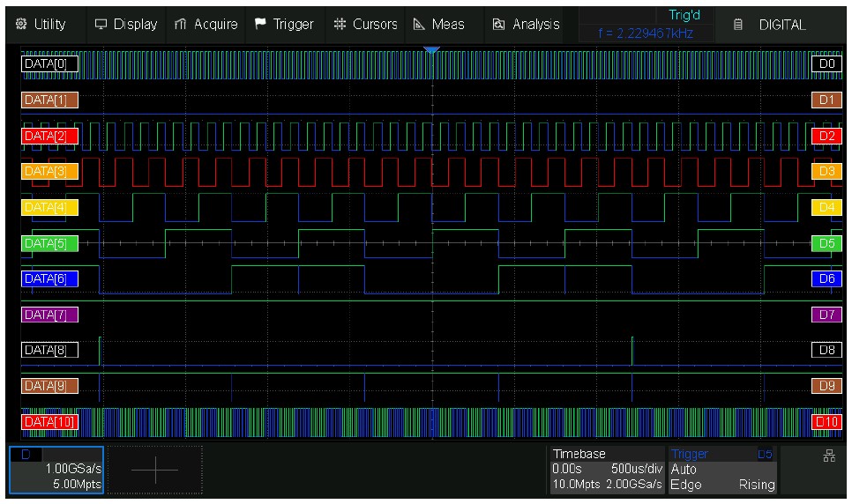This screenshot has width=852, height=504.
Task: Open the Acquire menu
Action: click(206, 25)
